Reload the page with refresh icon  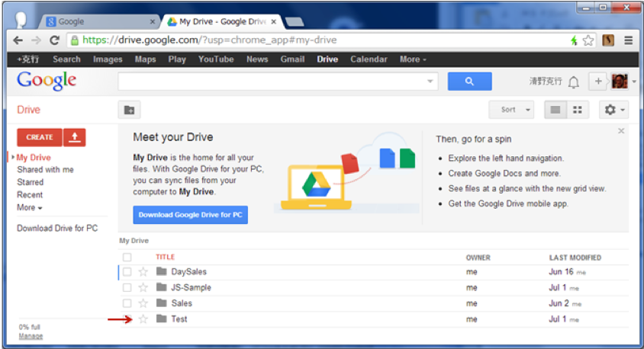[x=54, y=40]
